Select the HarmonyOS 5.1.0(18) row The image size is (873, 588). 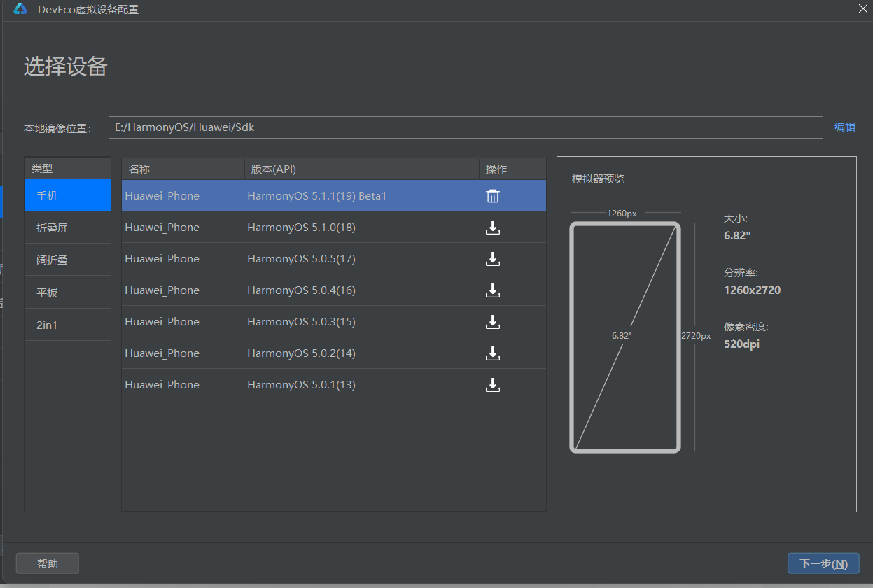[x=334, y=227]
